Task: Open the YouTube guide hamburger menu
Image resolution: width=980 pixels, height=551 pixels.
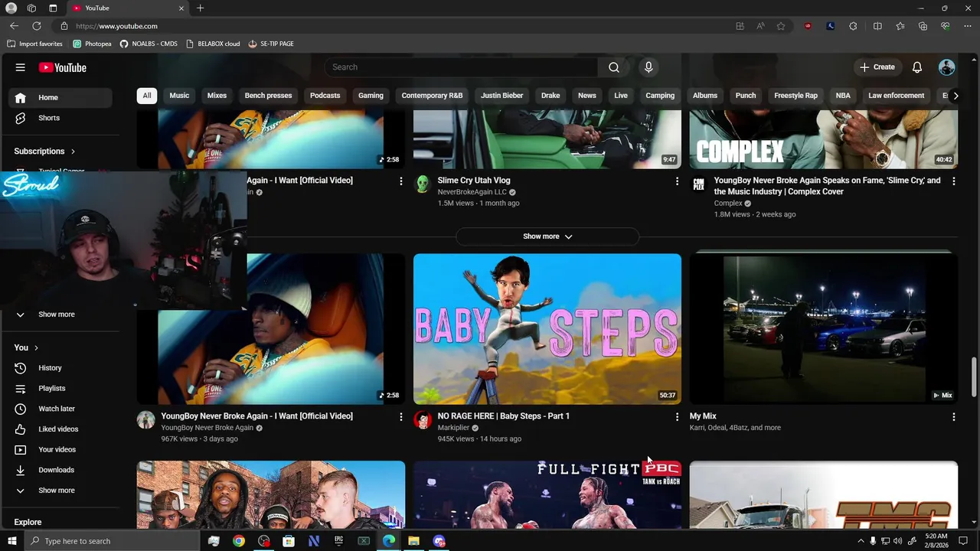Action: [20, 67]
